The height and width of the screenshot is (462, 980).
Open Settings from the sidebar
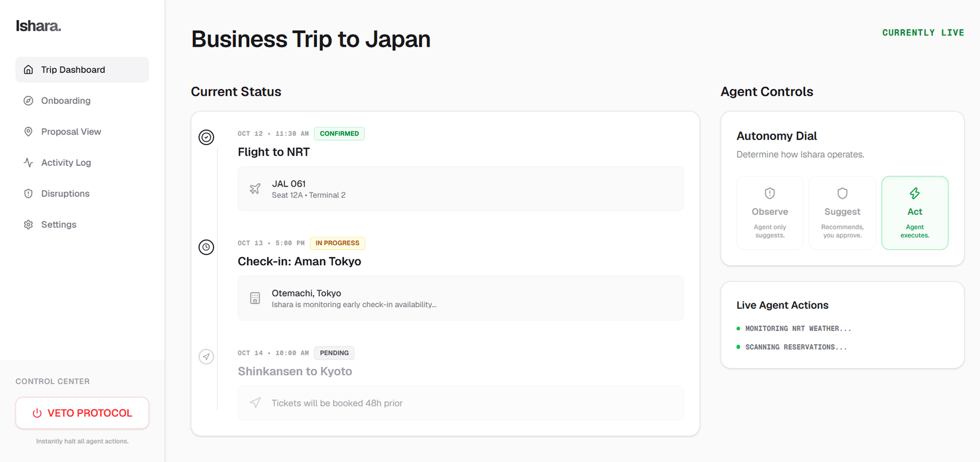[x=82, y=224]
